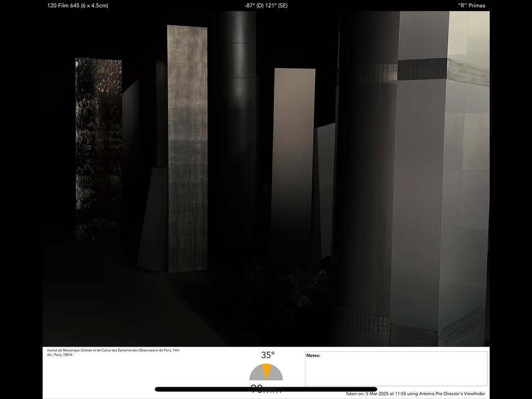Click the Observatoire de Paris location address
532x399 pixels.
pyautogui.click(x=113, y=352)
